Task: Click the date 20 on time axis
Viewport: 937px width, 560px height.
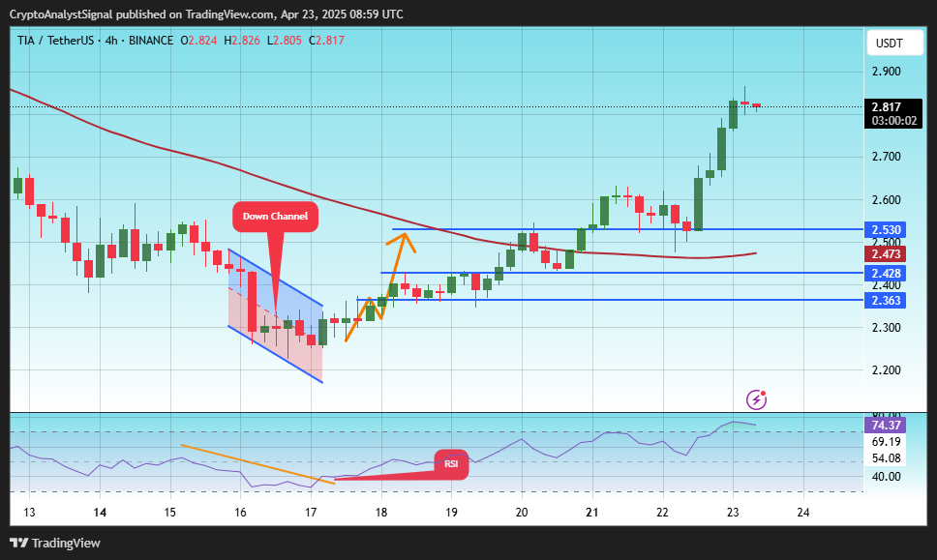Action: 522,513
